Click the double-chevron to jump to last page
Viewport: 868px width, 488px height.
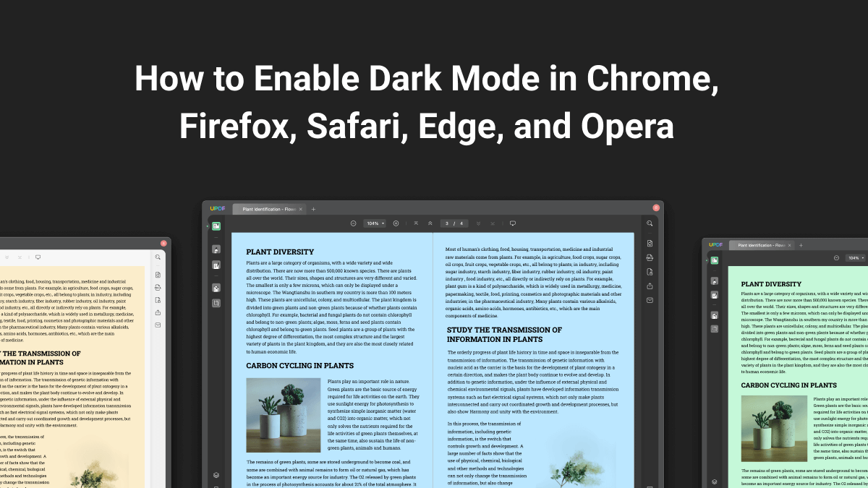(x=477, y=223)
